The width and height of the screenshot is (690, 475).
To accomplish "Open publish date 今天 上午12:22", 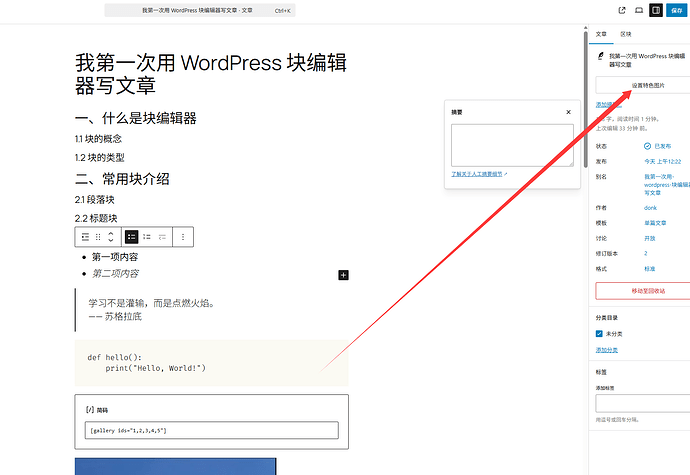I will 663,162.
